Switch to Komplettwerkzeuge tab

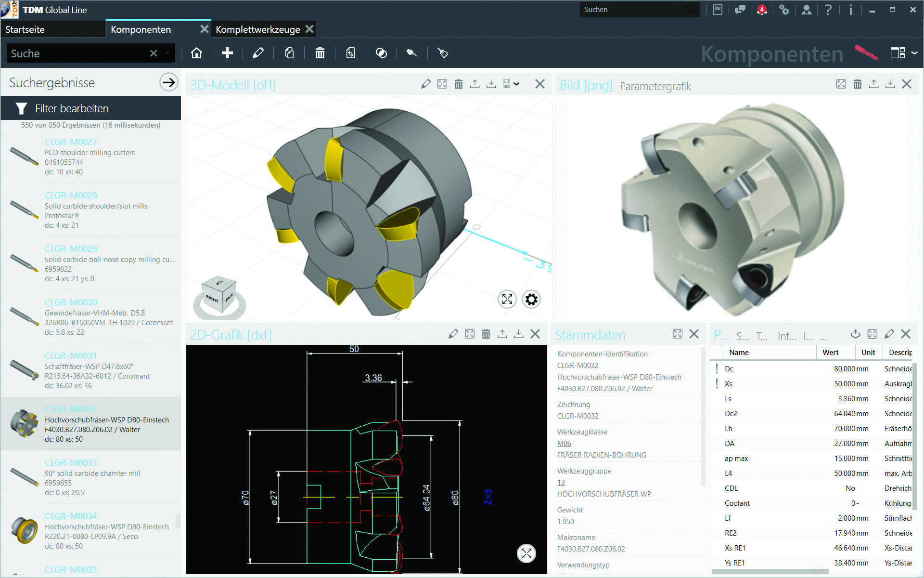(x=257, y=29)
